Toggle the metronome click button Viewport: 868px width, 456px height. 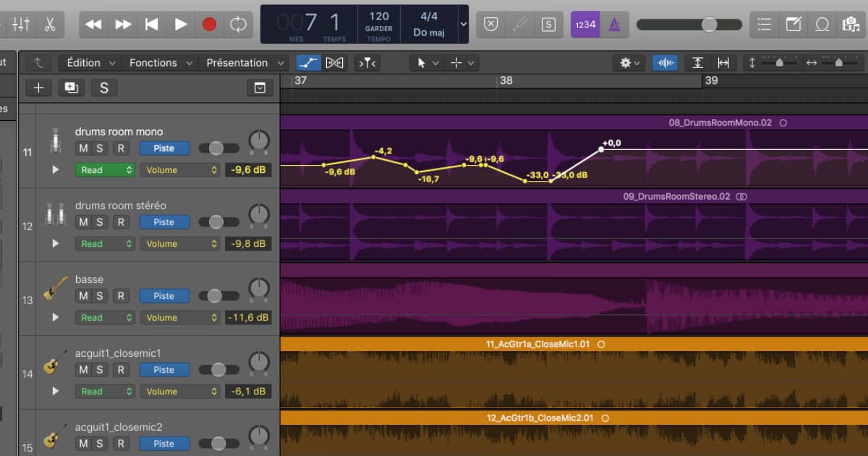614,25
